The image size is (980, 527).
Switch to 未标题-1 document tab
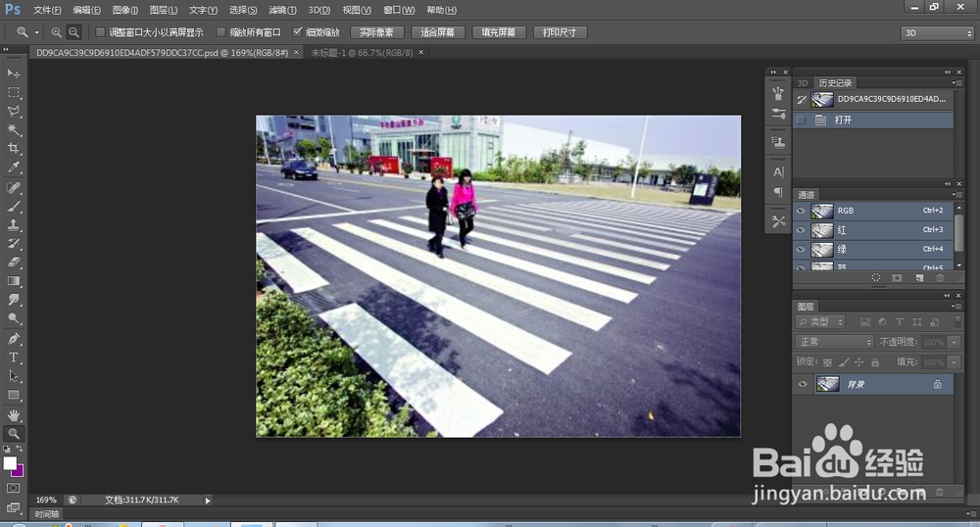[362, 53]
